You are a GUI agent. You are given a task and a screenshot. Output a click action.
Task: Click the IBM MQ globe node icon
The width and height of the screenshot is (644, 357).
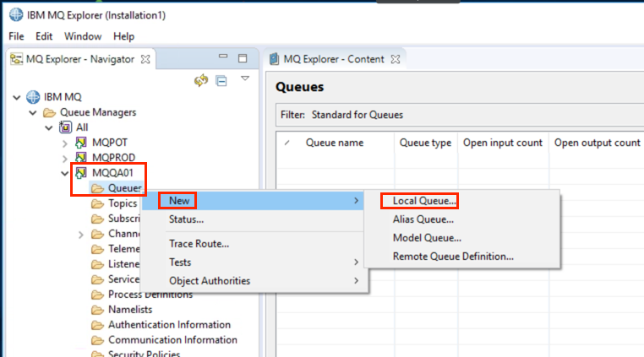click(x=33, y=97)
